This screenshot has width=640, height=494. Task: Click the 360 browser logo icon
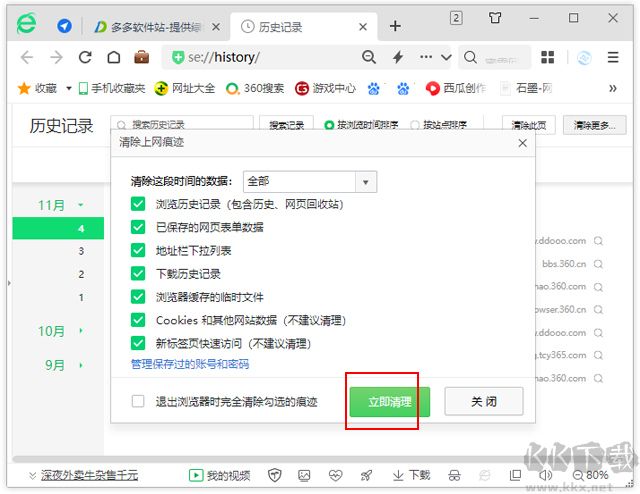coord(27,24)
